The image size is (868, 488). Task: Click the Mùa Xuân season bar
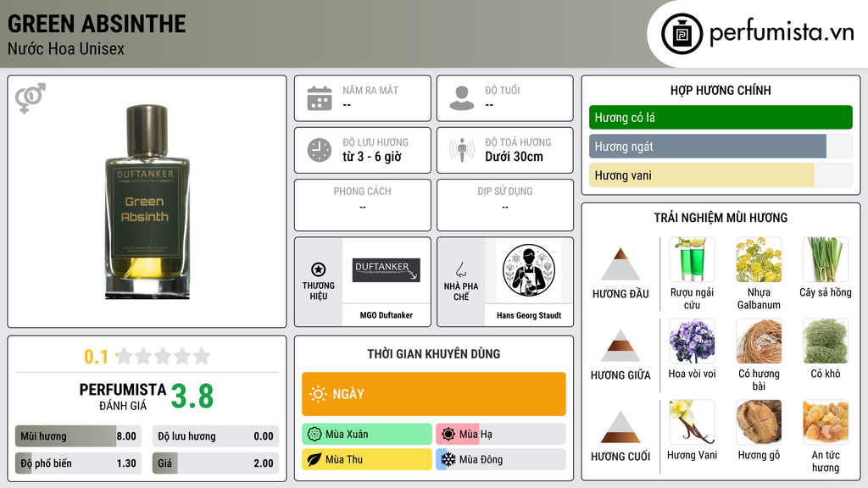367,435
